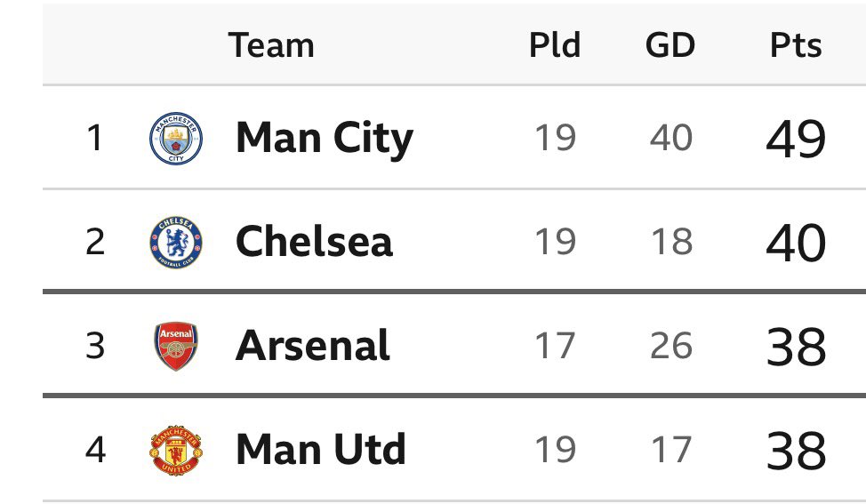The image size is (866, 504).
Task: Click the Manchester United club crest
Action: pyautogui.click(x=176, y=450)
